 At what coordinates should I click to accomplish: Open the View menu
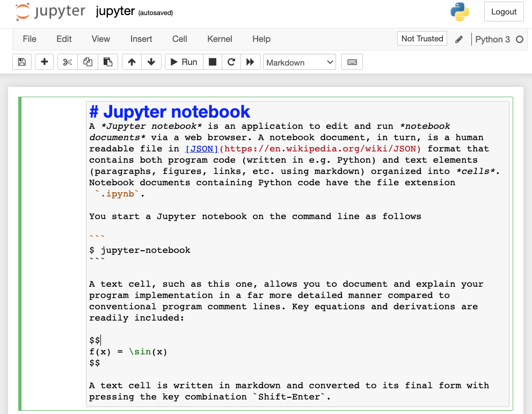tap(101, 39)
